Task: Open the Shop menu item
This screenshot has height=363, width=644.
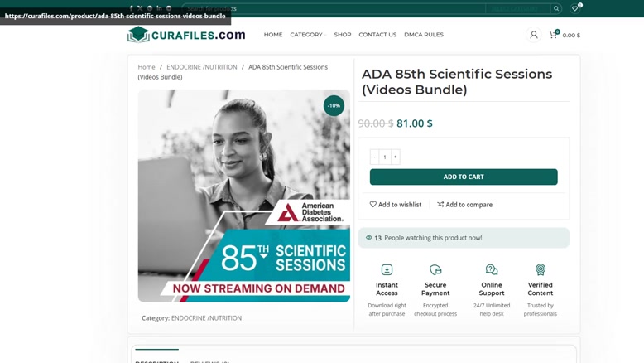Action: (343, 35)
